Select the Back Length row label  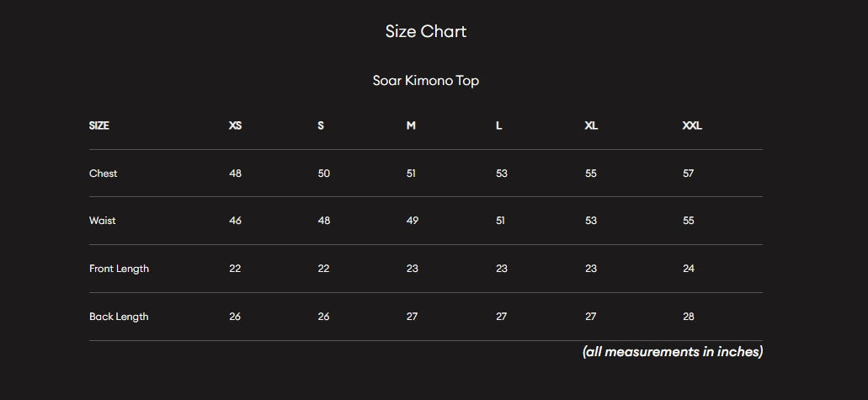pos(119,317)
